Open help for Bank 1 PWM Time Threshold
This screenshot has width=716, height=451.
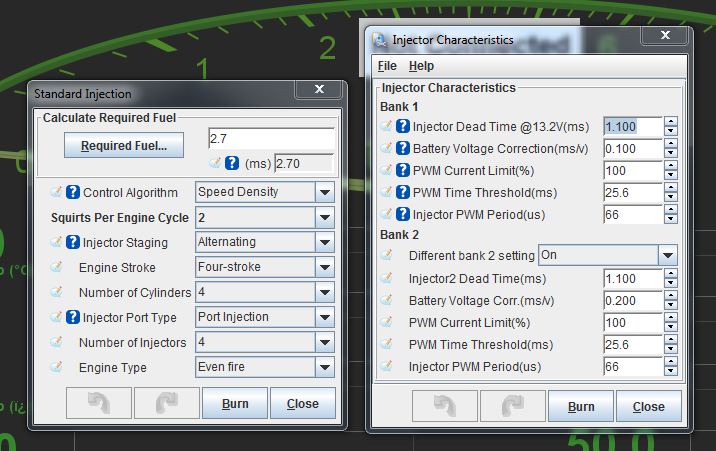click(x=403, y=192)
